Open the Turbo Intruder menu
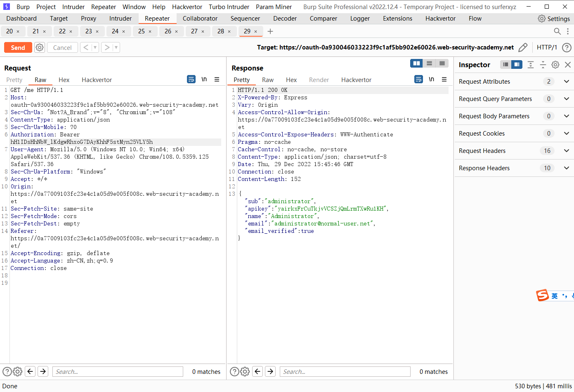The width and height of the screenshot is (574, 392). [229, 7]
